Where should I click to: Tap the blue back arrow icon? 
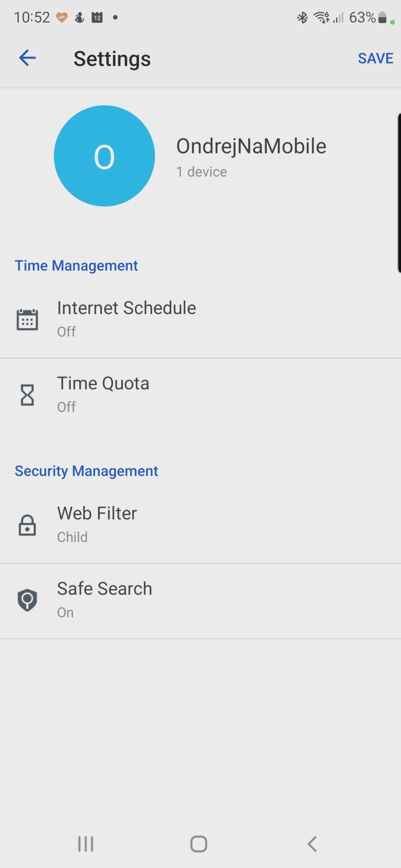tap(27, 58)
